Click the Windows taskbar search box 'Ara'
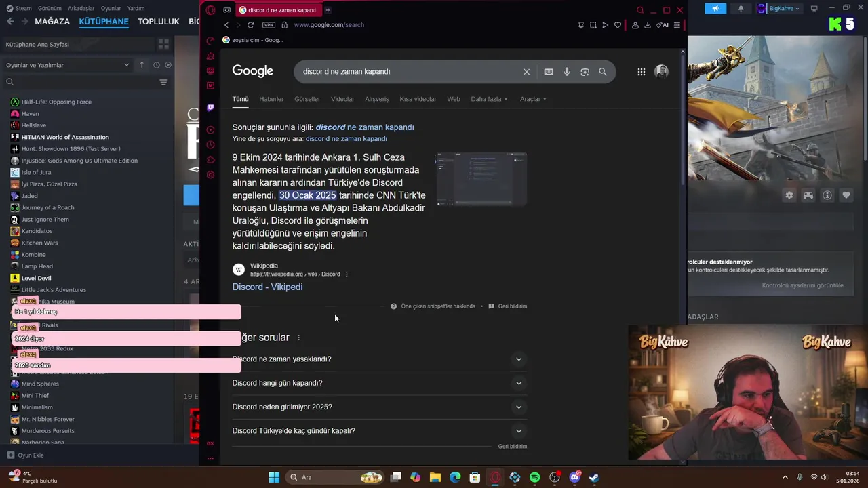 coord(335,477)
